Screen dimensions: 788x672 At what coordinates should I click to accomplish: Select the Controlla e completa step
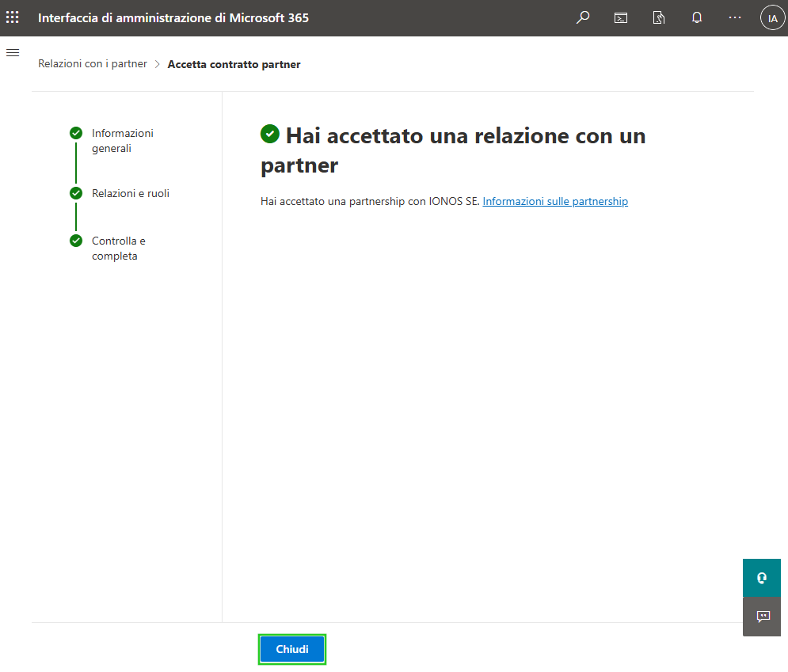click(119, 248)
